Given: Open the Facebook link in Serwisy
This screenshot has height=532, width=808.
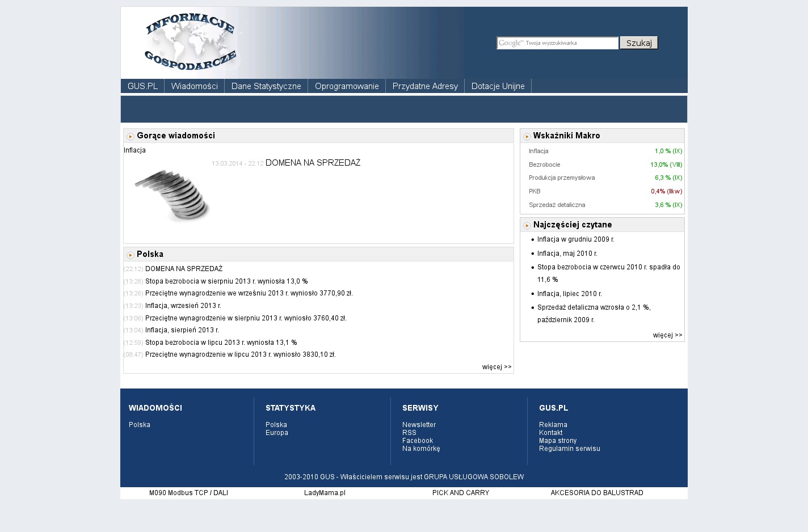Looking at the screenshot, I should coord(417,441).
